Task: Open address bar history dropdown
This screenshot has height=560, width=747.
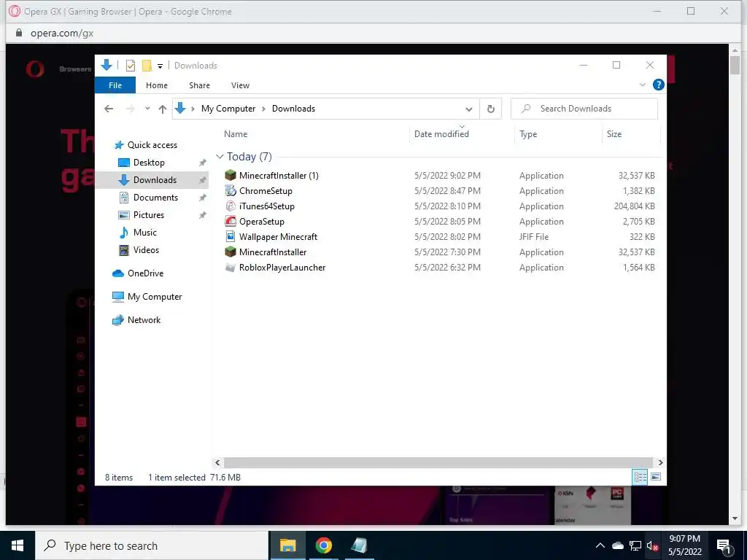Action: [469, 109]
